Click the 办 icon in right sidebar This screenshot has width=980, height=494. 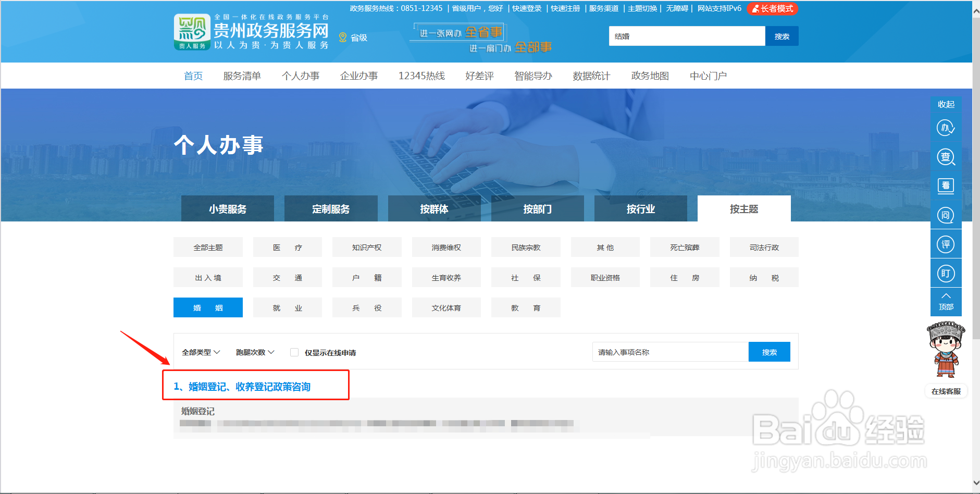[946, 128]
